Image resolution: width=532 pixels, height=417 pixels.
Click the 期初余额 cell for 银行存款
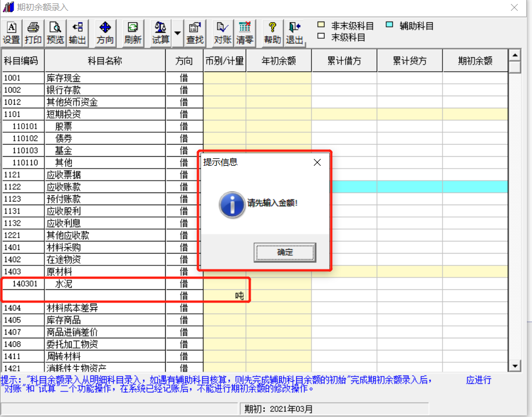coord(475,90)
